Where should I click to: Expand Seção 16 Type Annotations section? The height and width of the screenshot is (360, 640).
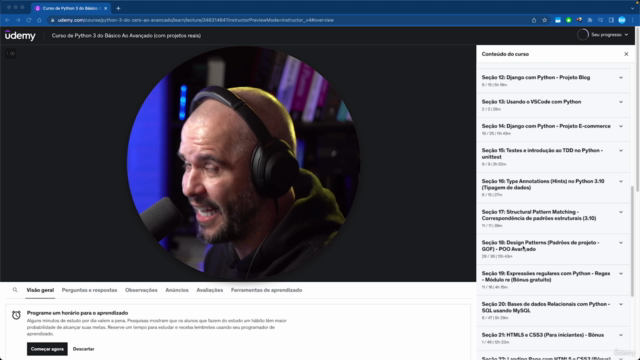(621, 182)
